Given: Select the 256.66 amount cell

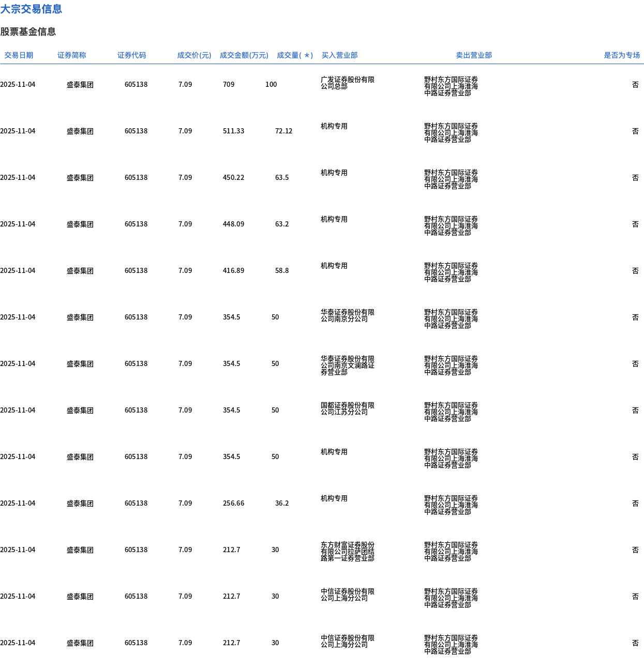Looking at the screenshot, I should tap(233, 504).
